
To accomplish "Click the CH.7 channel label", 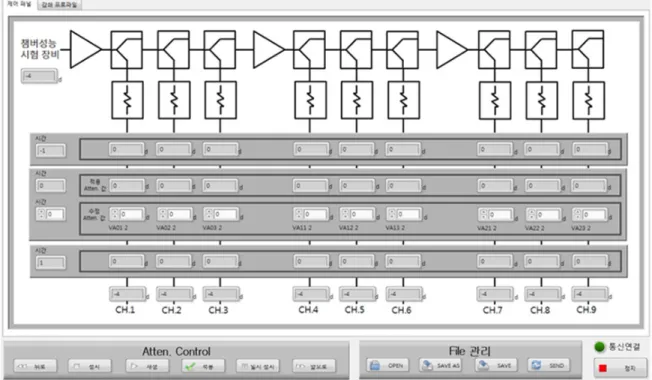I will coord(493,310).
